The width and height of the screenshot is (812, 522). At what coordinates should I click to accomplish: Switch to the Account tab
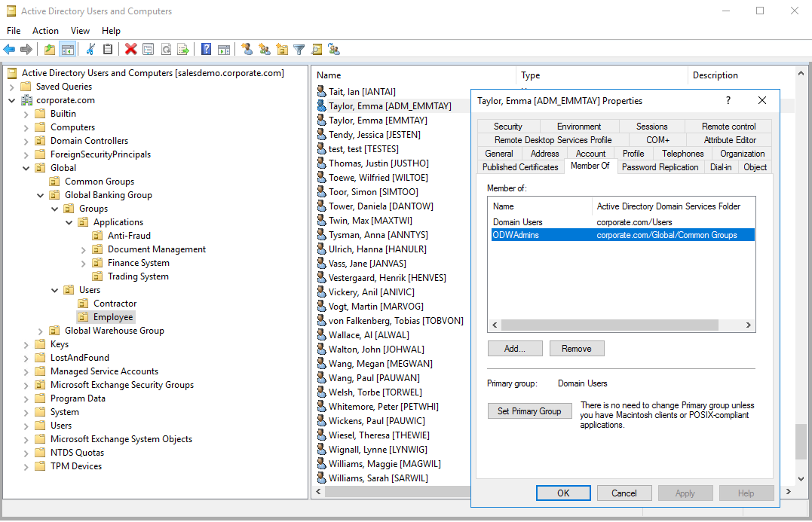point(590,154)
